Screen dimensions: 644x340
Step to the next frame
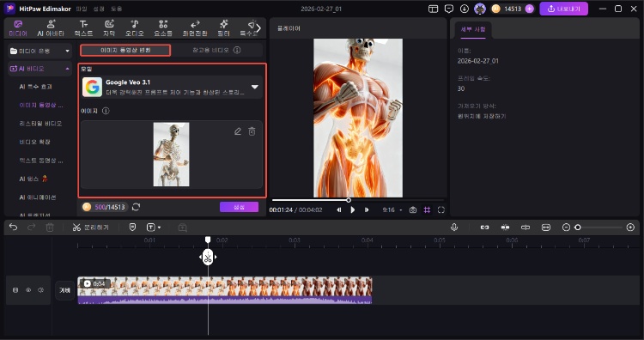coord(367,209)
